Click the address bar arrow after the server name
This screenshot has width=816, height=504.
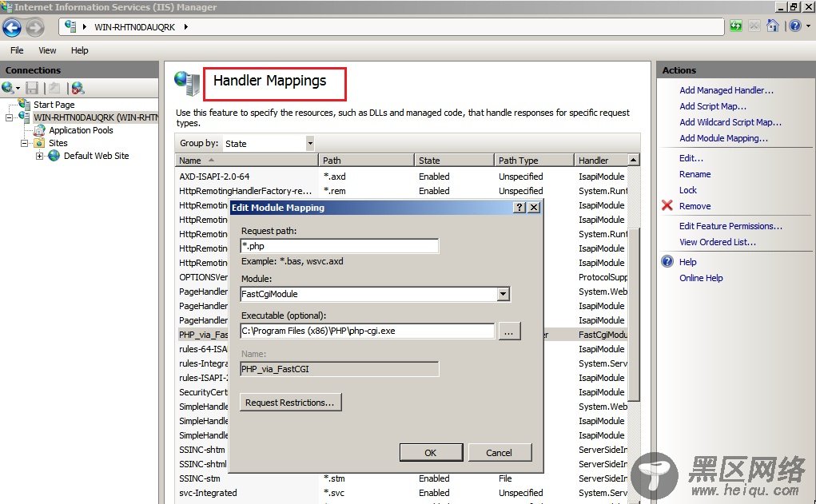(x=185, y=26)
